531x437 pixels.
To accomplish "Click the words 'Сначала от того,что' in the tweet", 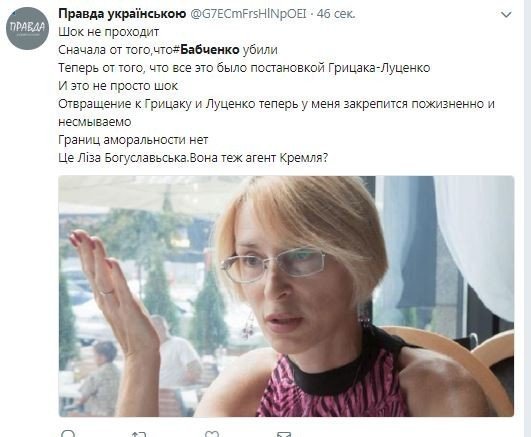I will [115, 50].
